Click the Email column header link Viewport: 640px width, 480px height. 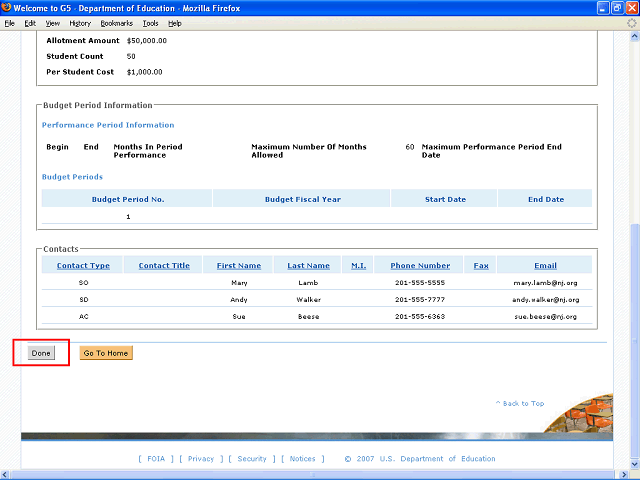click(545, 266)
